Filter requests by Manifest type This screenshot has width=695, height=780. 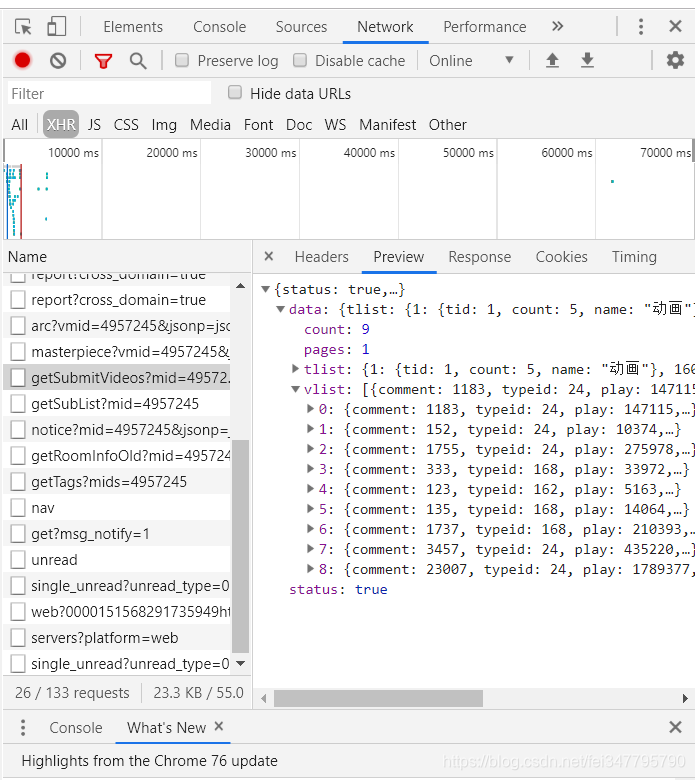tap(388, 124)
